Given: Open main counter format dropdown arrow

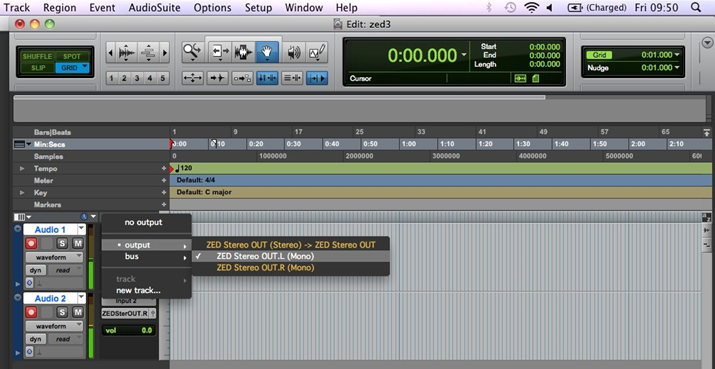Looking at the screenshot, I should [x=464, y=55].
